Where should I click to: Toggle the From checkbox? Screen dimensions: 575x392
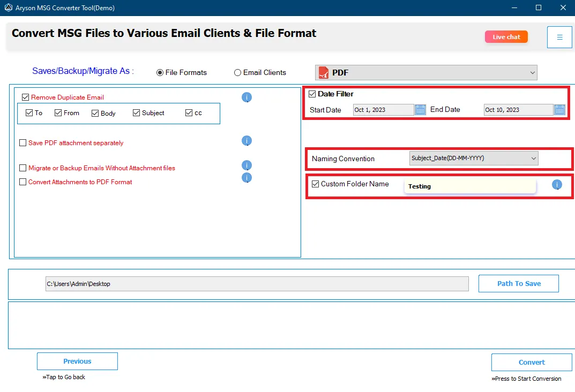[58, 113]
